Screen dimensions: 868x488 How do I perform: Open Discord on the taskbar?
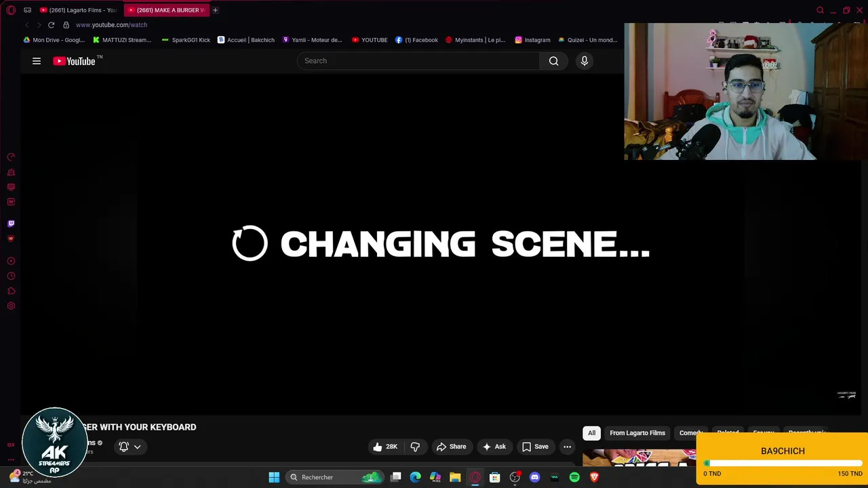pos(534,477)
